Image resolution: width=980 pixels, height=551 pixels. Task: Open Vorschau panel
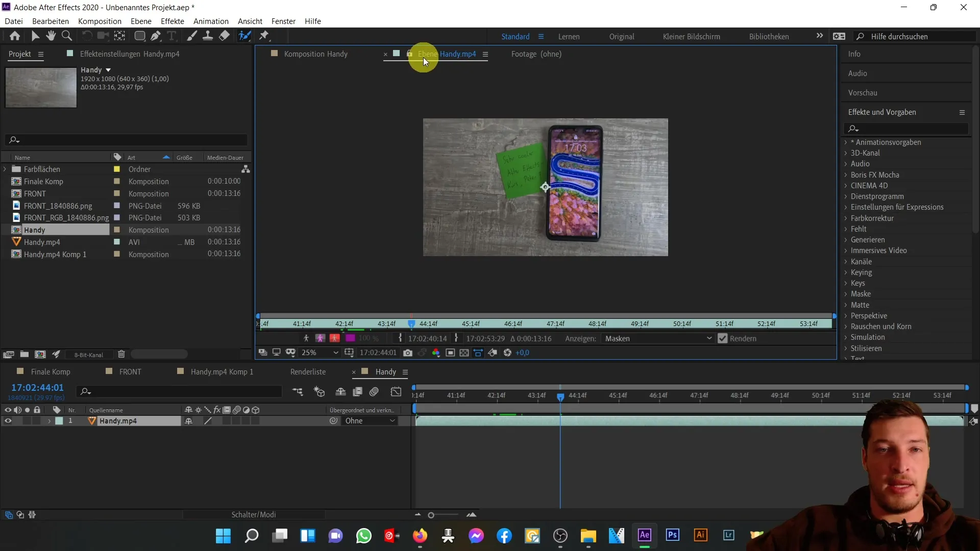point(863,93)
